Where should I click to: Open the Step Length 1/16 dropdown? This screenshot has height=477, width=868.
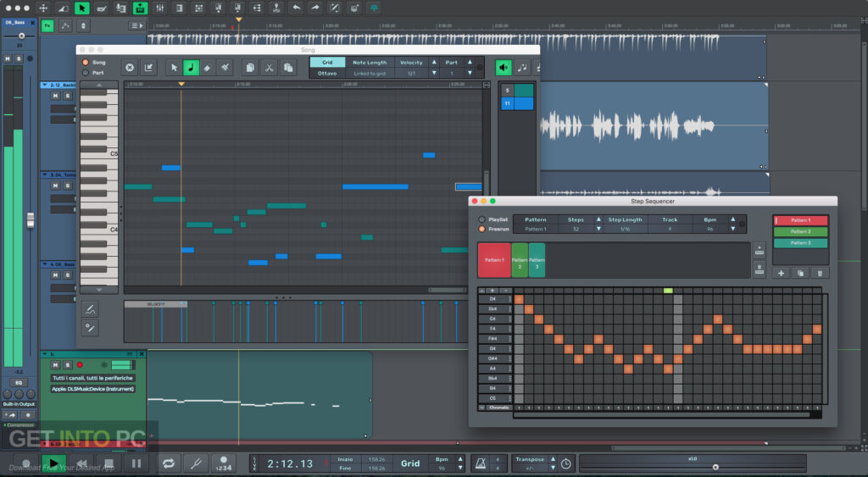click(x=625, y=229)
